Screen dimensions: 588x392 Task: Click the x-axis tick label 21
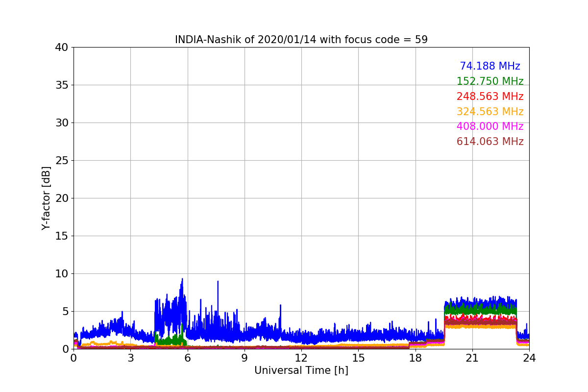coord(472,358)
